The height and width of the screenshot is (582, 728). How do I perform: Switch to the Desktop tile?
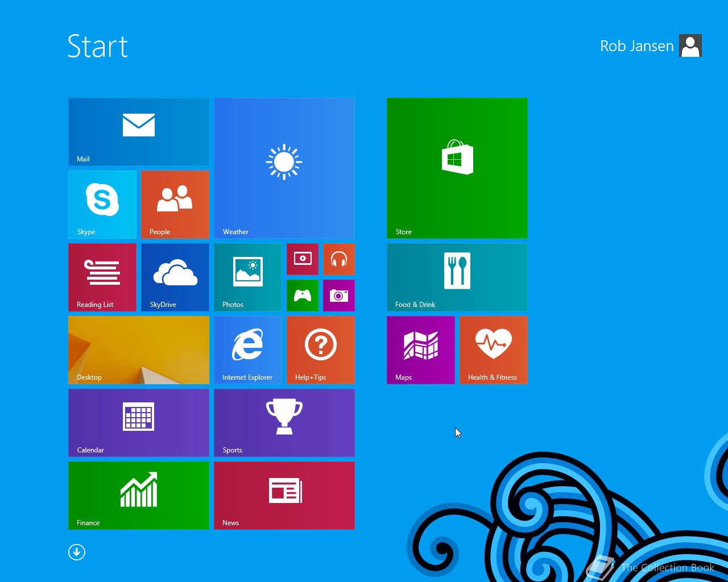139,350
